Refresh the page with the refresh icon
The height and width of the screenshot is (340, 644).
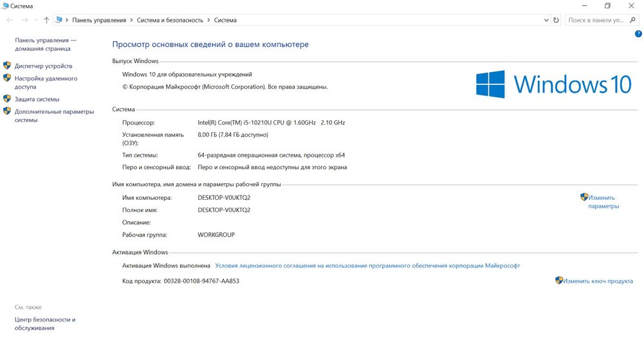pyautogui.click(x=556, y=20)
